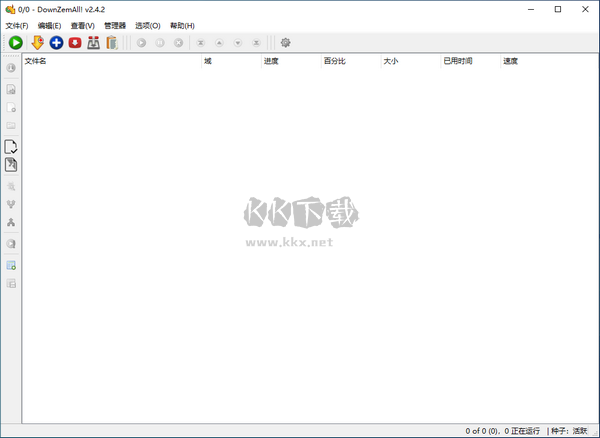The image size is (600, 438).
Task: Open the 管理器 menu
Action: click(x=115, y=26)
